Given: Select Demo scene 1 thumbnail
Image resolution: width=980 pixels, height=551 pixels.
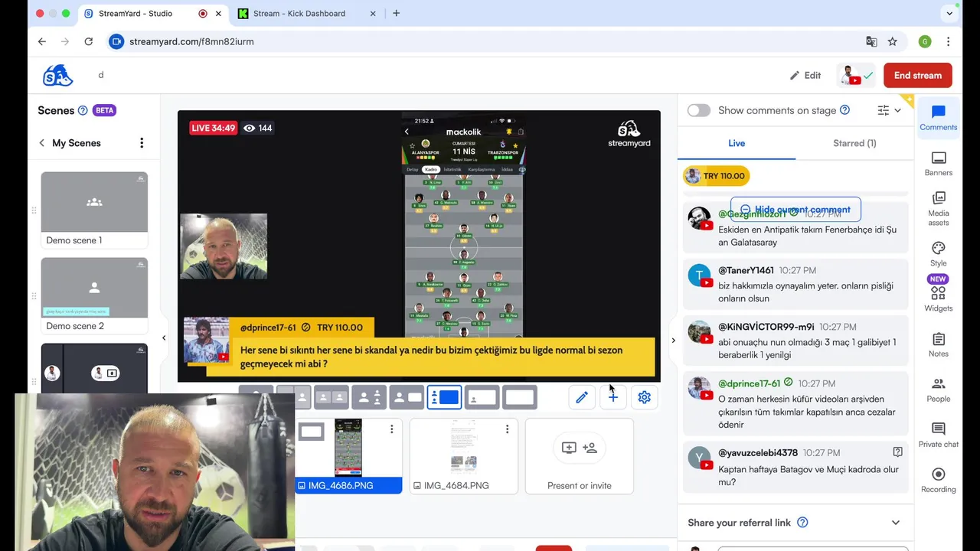Looking at the screenshot, I should tap(94, 210).
